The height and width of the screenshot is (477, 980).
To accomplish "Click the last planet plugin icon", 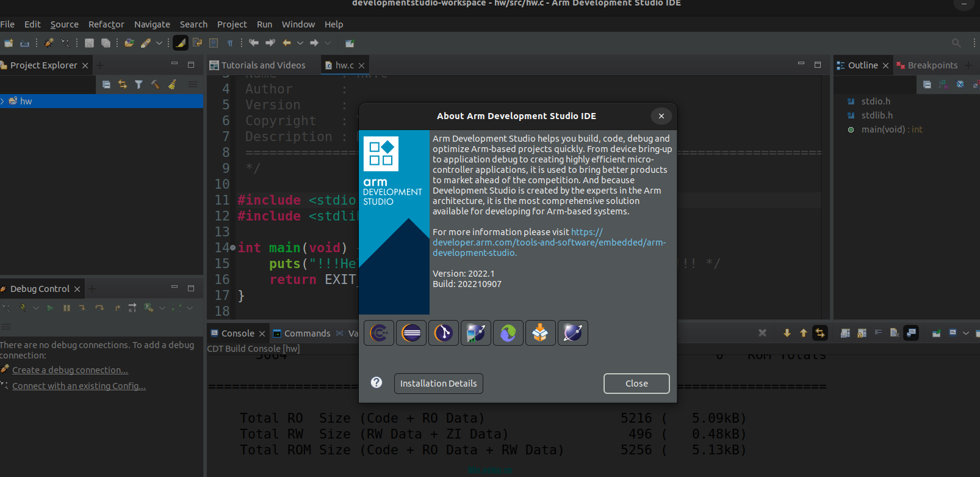I will 573,333.
